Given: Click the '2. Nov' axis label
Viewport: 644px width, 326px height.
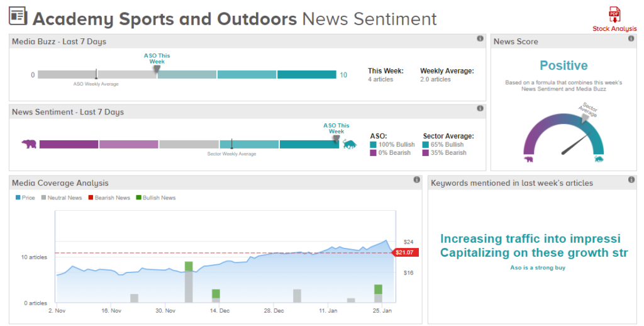Looking at the screenshot, I should pos(57,311).
